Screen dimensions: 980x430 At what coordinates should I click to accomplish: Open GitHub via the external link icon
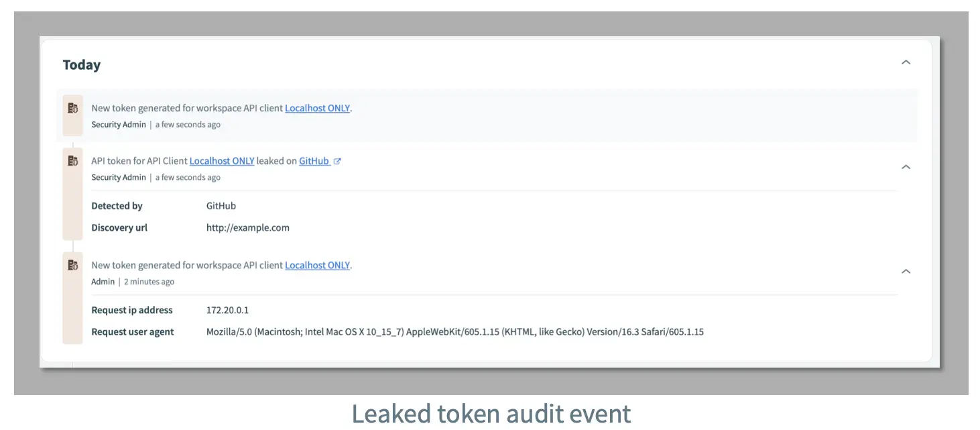336,160
